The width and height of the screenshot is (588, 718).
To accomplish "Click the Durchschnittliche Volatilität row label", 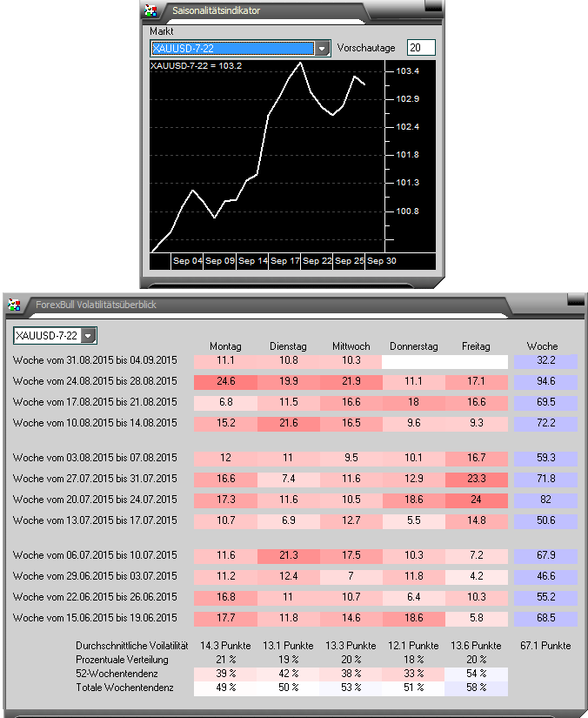I will [131, 646].
